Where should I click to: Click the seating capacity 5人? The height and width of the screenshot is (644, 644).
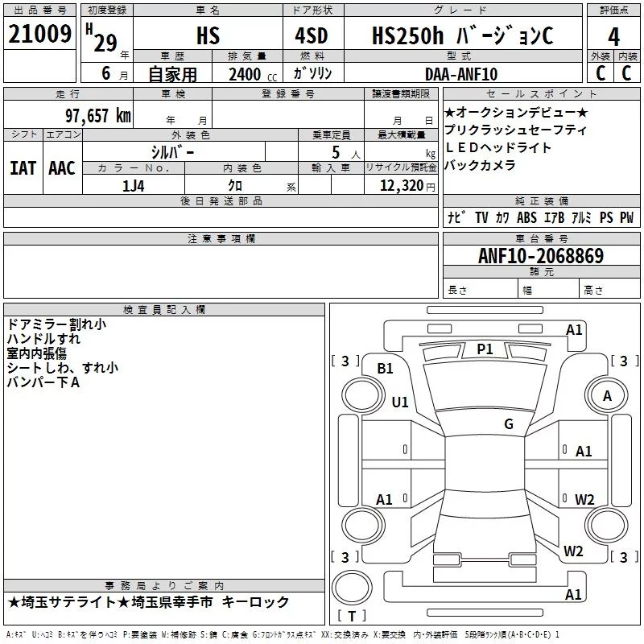pyautogui.click(x=345, y=153)
